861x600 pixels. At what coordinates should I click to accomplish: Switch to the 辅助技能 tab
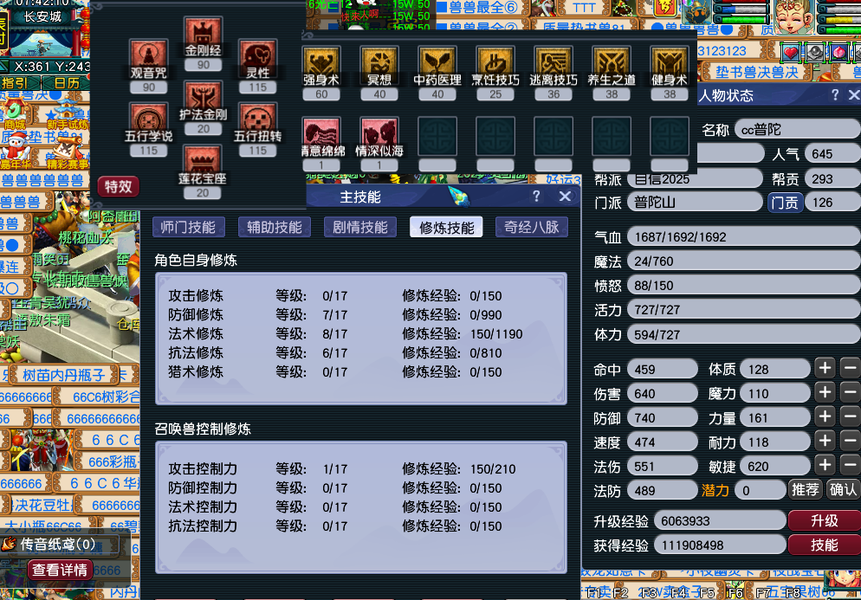point(274,227)
